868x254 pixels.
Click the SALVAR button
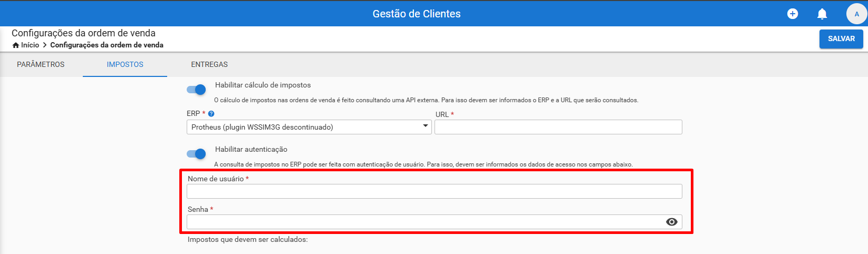[841, 39]
